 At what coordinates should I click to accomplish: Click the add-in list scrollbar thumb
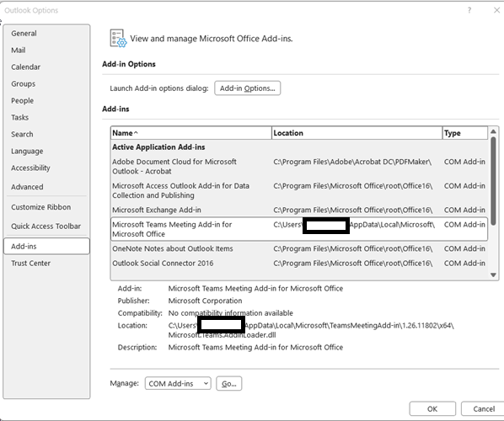[x=493, y=181]
